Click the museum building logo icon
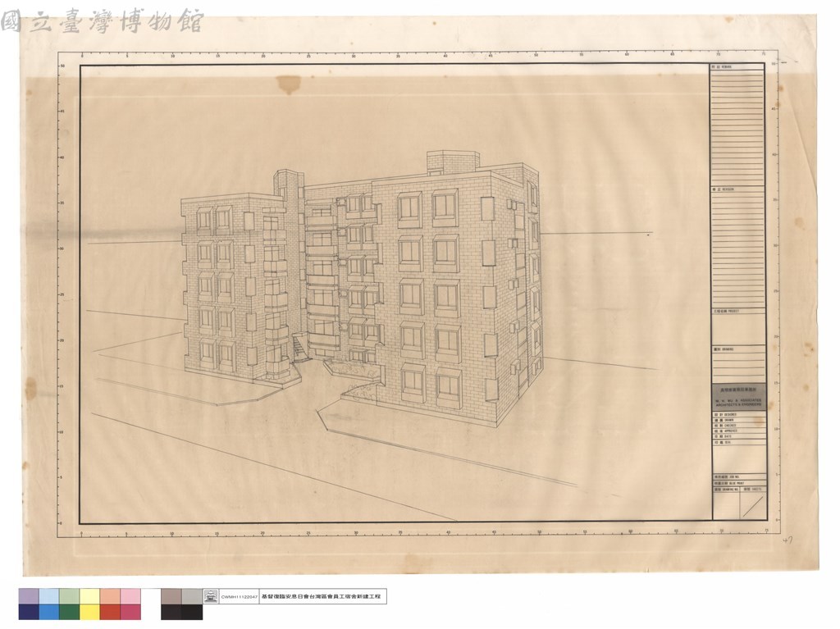The height and width of the screenshot is (629, 840). point(211,595)
